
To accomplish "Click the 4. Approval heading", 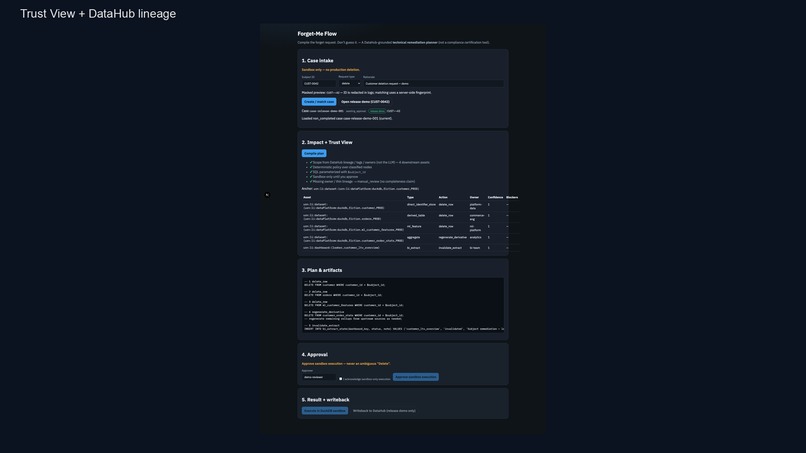I will 315,355.
